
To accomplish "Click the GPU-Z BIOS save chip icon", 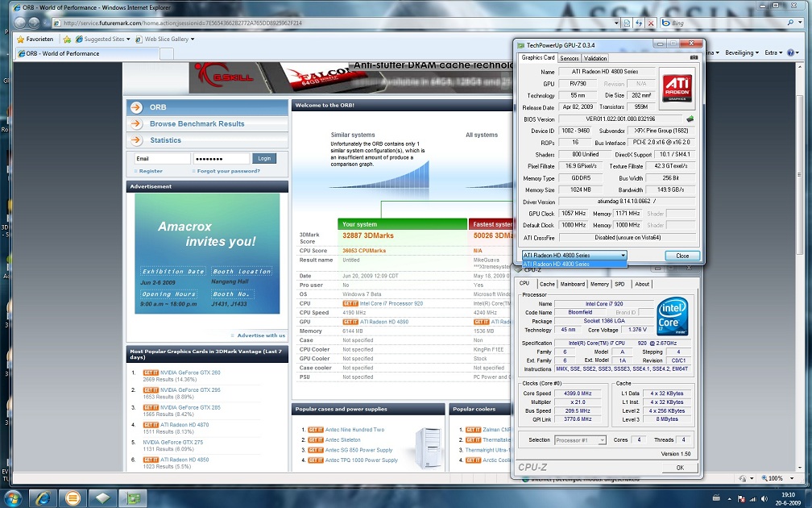I will pyautogui.click(x=690, y=119).
